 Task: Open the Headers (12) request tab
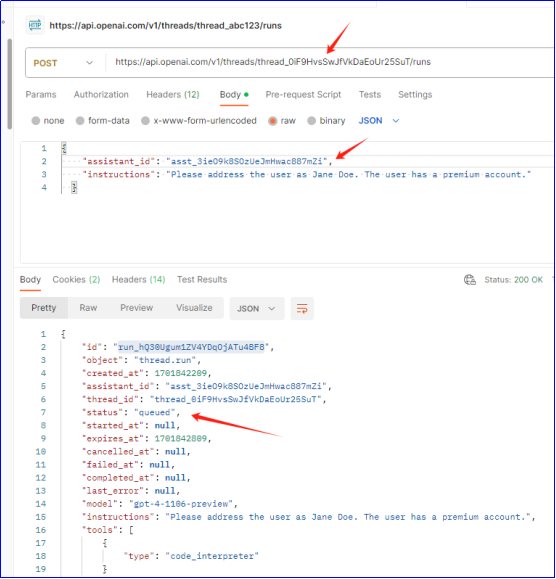click(x=173, y=95)
